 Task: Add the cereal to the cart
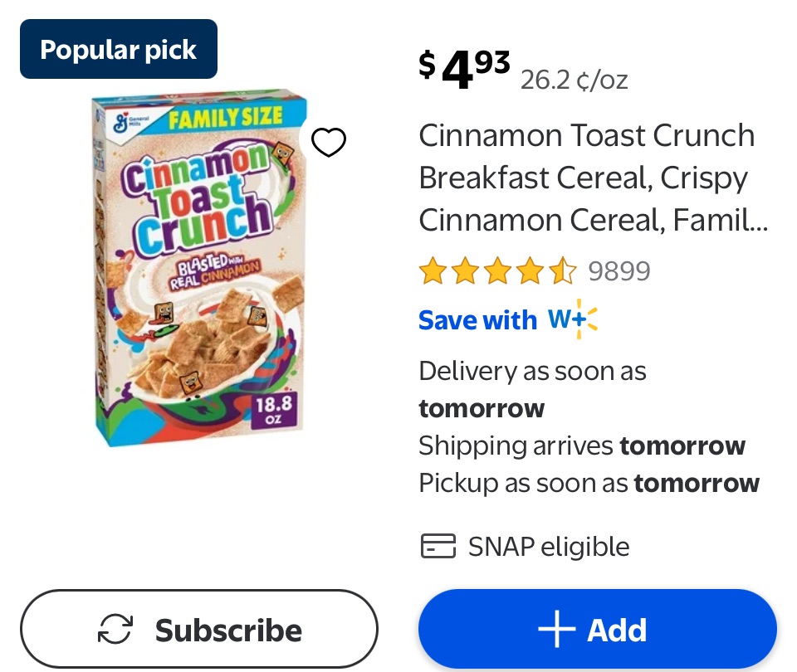click(x=597, y=631)
